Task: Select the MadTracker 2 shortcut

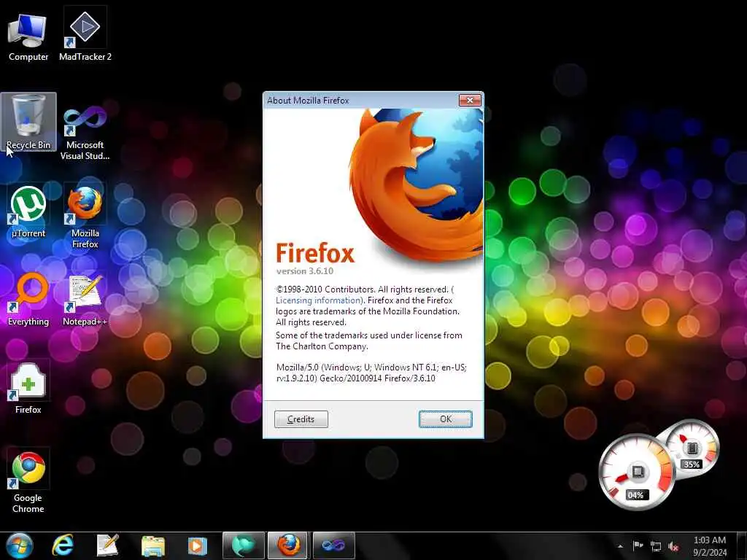Action: tap(85, 35)
